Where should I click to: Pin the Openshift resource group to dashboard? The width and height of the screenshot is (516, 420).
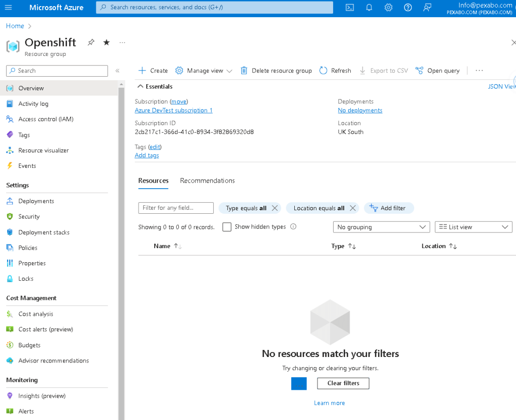(x=91, y=42)
